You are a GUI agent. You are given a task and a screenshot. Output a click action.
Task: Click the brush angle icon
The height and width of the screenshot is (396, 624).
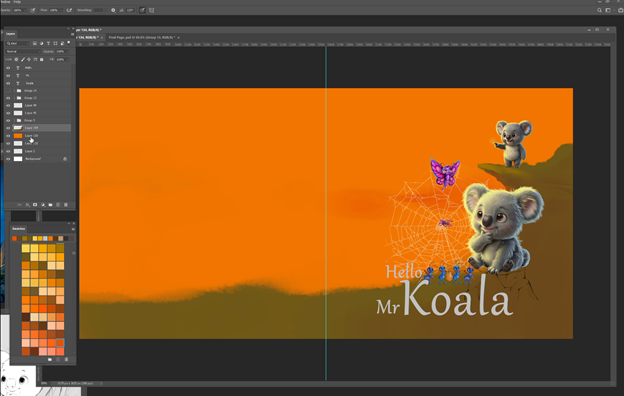coord(121,10)
